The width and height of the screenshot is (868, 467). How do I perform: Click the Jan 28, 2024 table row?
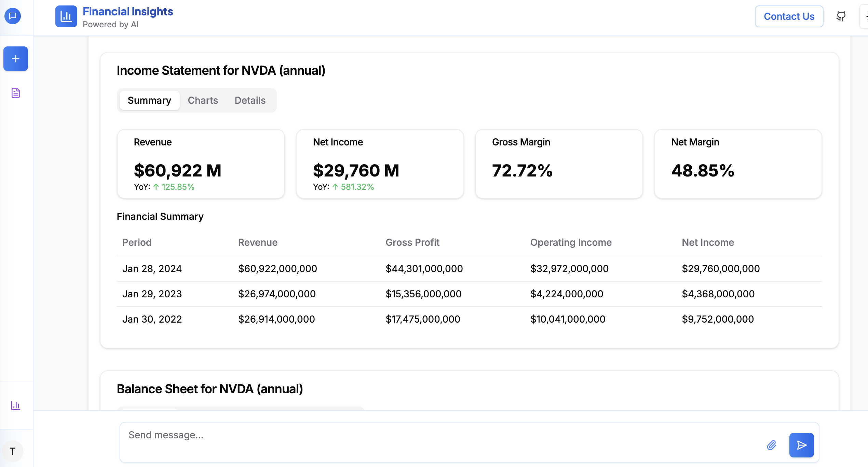pyautogui.click(x=469, y=269)
